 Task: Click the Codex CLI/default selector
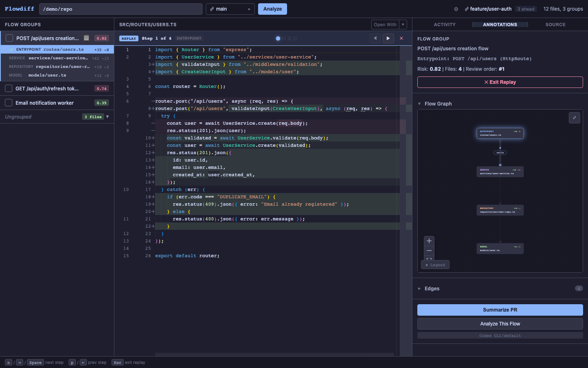click(500, 336)
